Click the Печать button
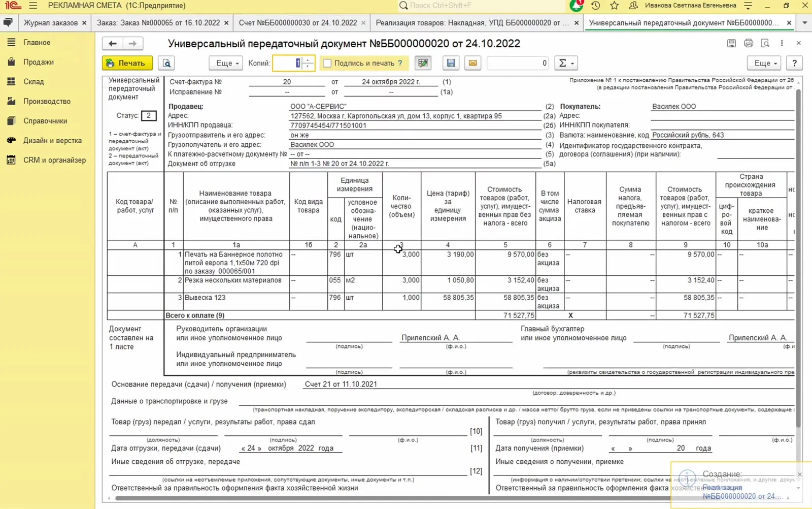The height and width of the screenshot is (509, 812). coord(127,63)
